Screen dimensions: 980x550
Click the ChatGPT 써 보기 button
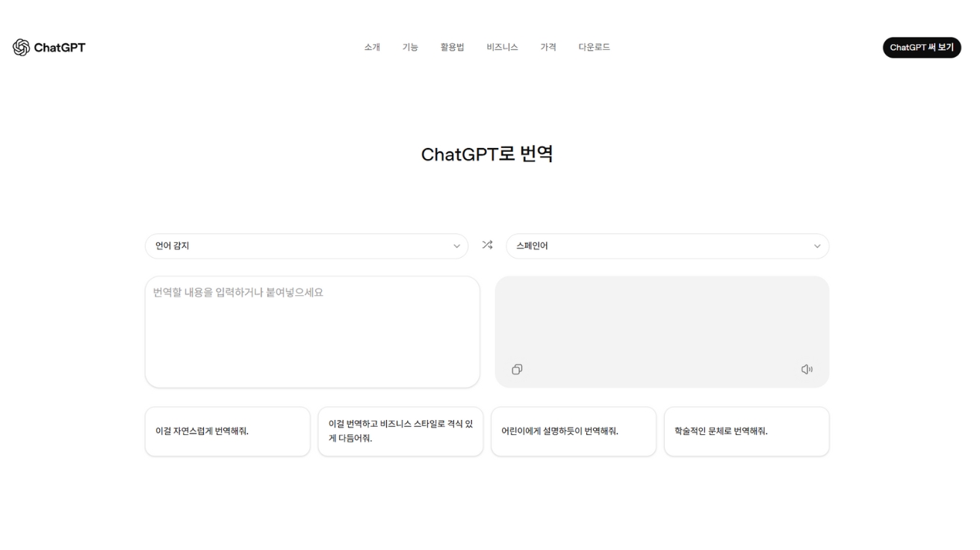(921, 47)
